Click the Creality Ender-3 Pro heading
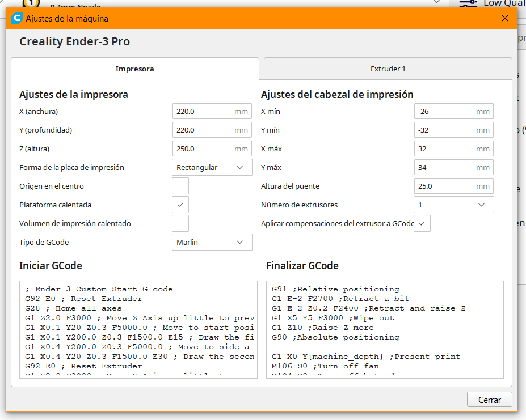Viewport: 526px width, 420px height. pos(74,41)
